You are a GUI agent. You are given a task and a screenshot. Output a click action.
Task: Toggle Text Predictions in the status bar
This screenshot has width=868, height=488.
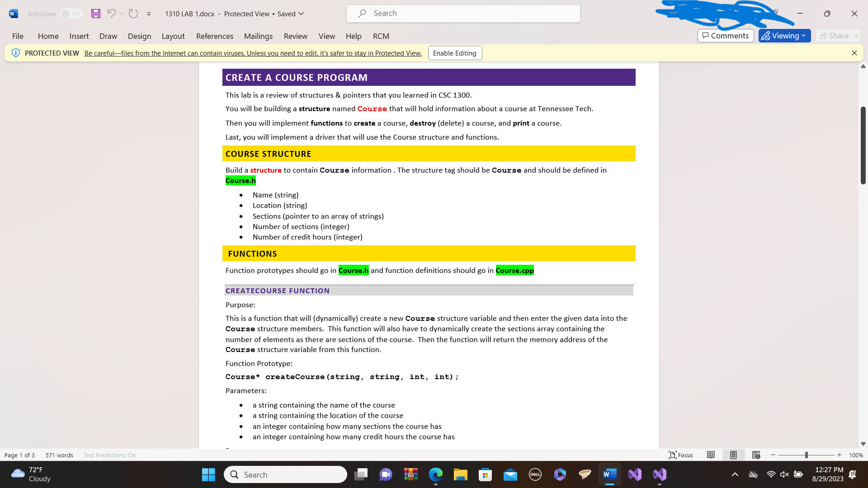109,455
